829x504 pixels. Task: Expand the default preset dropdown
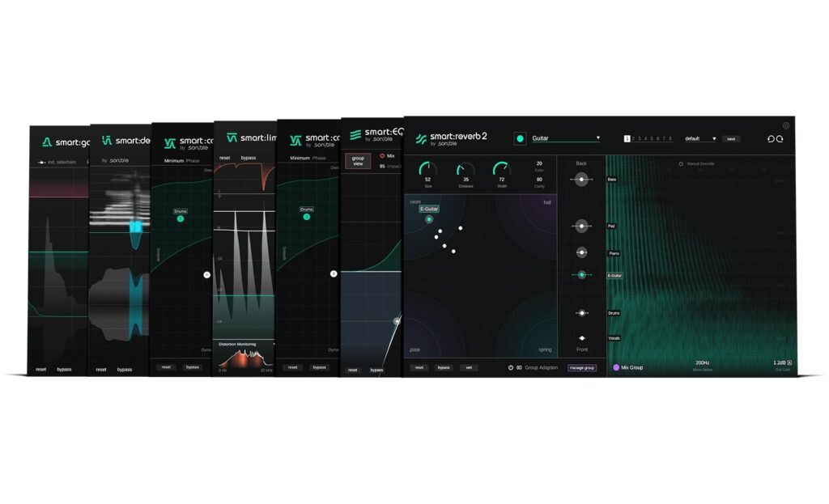click(x=700, y=138)
